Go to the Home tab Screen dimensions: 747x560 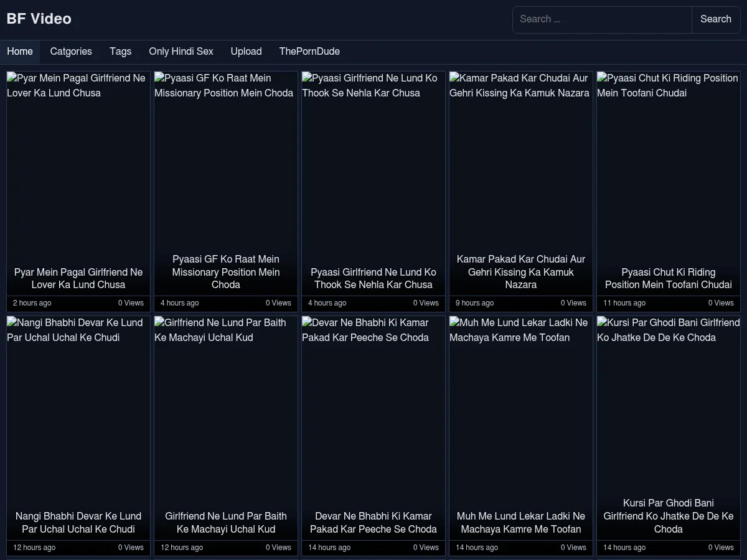coord(20,52)
